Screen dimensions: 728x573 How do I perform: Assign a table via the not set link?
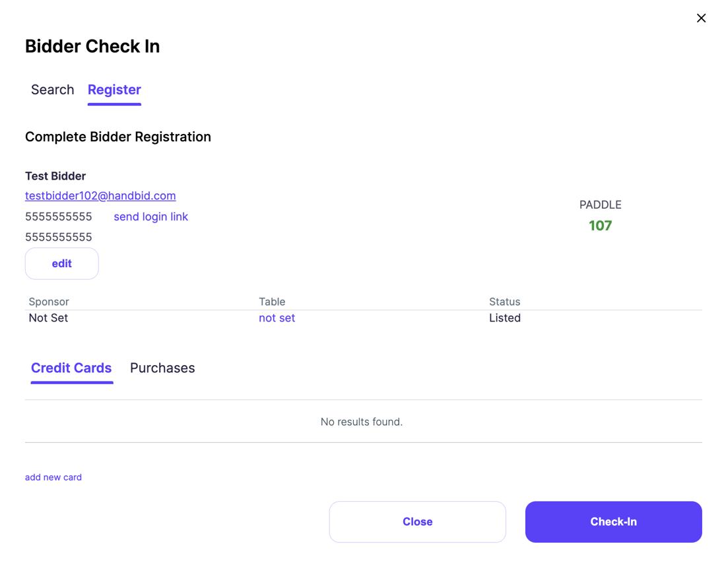(277, 318)
